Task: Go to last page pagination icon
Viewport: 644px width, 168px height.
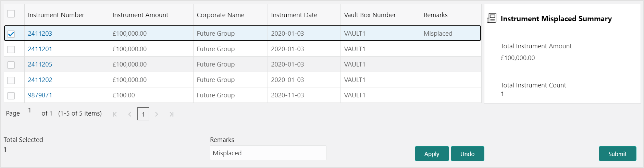Action: (171, 114)
